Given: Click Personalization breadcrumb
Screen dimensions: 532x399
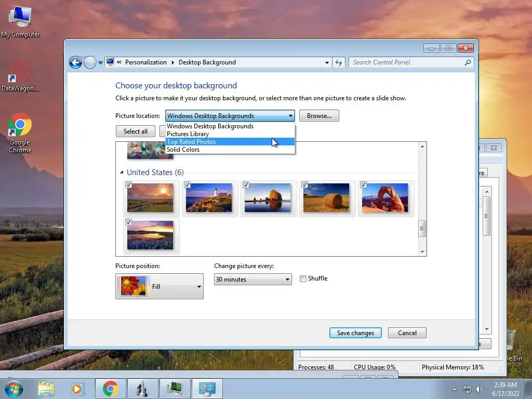Looking at the screenshot, I should point(146,62).
